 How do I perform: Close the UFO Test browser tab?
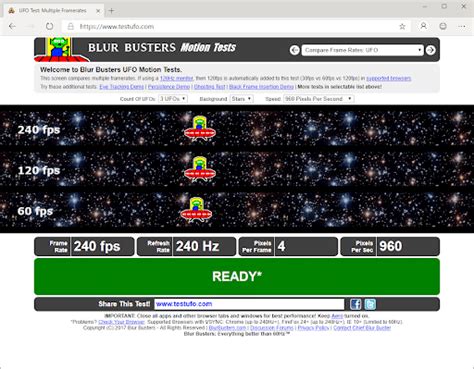(98, 11)
